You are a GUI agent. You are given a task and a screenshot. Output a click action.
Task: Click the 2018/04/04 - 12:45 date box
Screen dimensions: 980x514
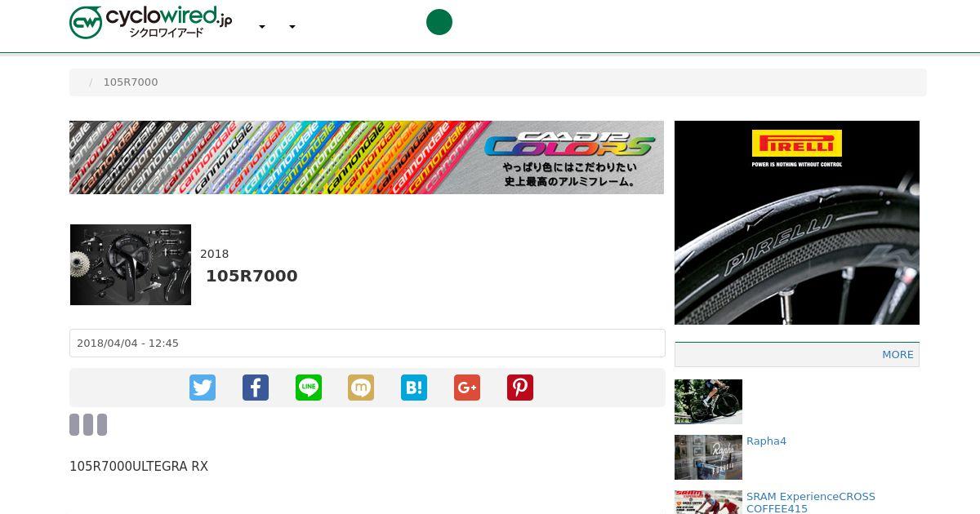point(367,343)
